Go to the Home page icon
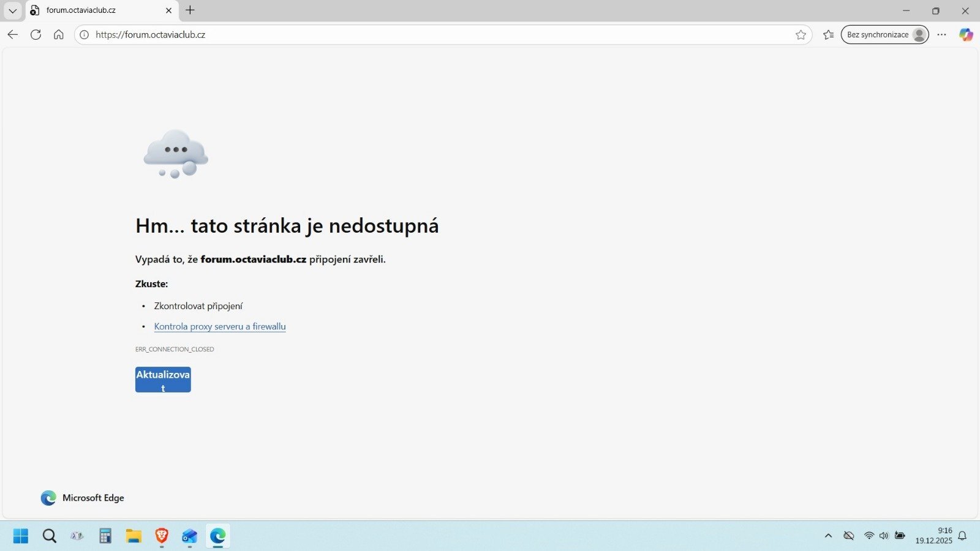980x551 pixels. [59, 35]
